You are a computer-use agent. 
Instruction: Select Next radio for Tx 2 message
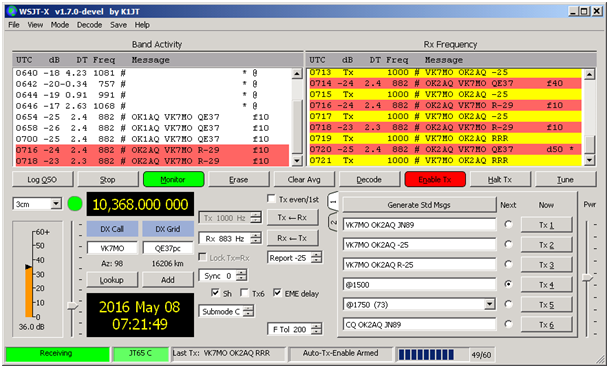508,244
